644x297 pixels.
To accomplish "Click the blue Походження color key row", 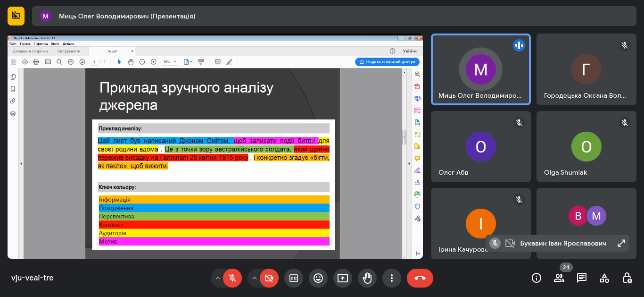I will pos(214,208).
